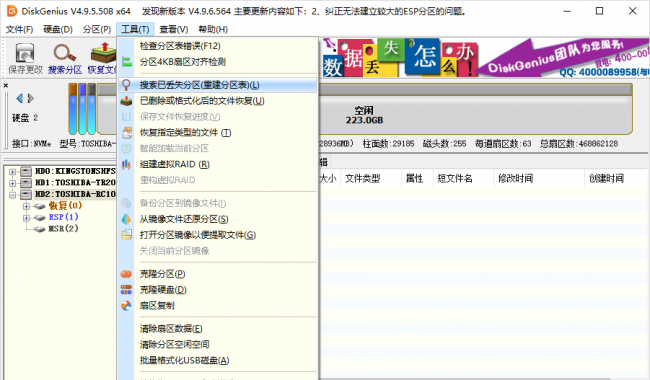Sort by 短文件名 column header
Screen dimensions: 650x380
[x=455, y=179]
